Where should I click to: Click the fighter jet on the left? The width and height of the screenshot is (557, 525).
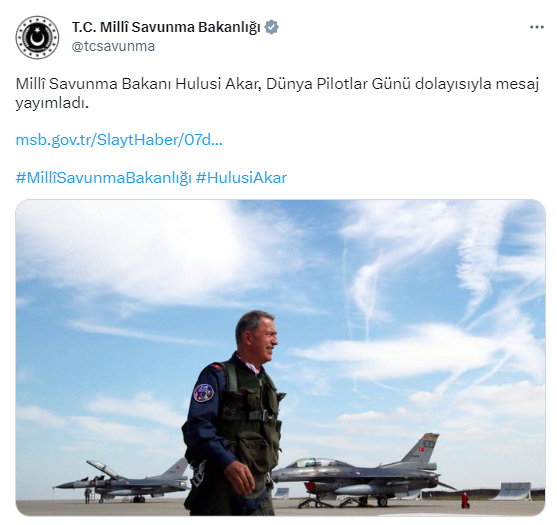(122, 481)
